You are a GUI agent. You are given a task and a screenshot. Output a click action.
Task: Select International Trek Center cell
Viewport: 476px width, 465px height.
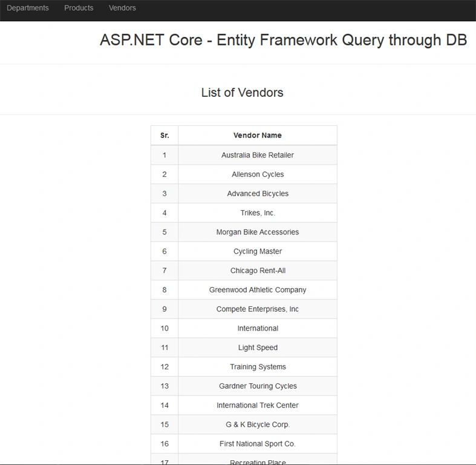(258, 405)
